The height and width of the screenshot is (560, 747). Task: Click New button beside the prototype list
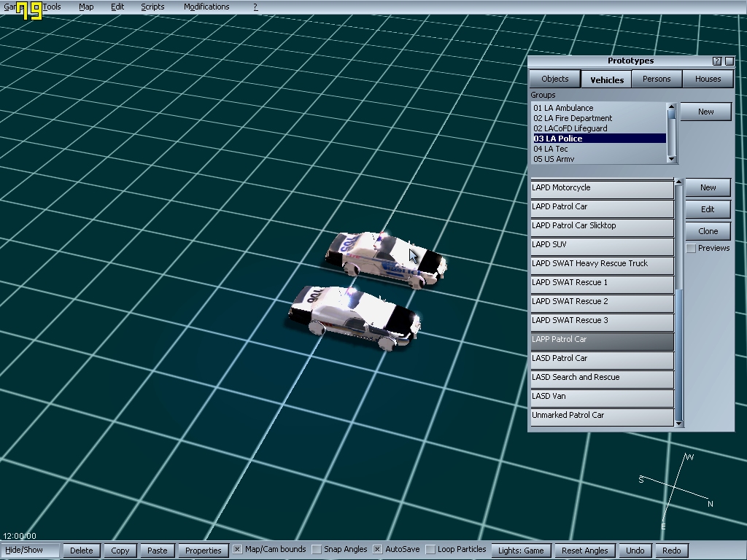coord(708,187)
